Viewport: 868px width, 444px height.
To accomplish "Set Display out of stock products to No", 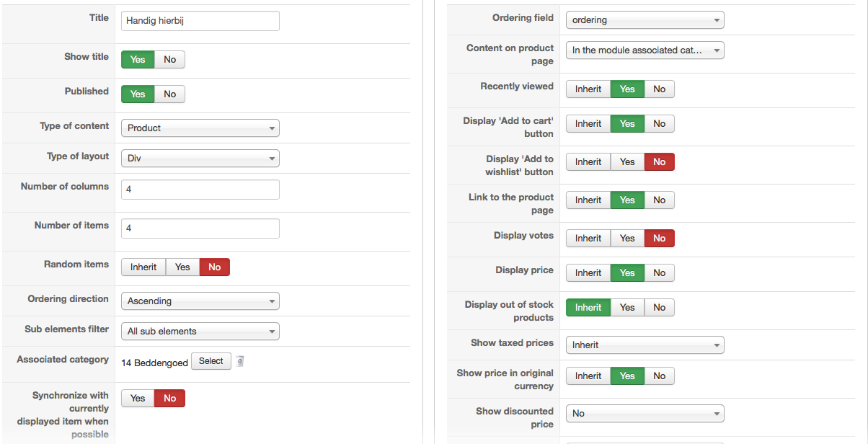I will (659, 307).
